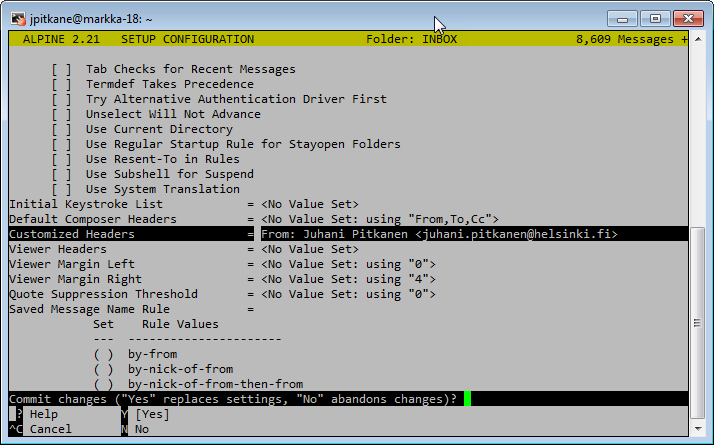Toggle Tab Checks for Recent Messages checkbox
714x445 pixels.
pyautogui.click(x=62, y=70)
